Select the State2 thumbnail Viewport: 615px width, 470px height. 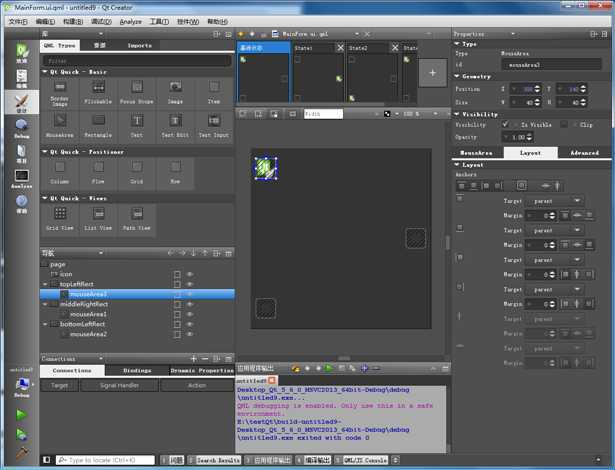(x=372, y=72)
